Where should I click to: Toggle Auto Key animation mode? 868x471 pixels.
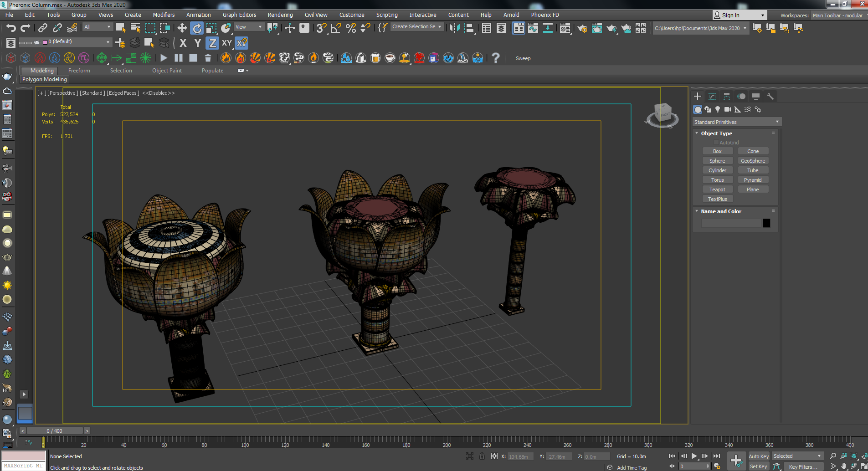click(758, 456)
